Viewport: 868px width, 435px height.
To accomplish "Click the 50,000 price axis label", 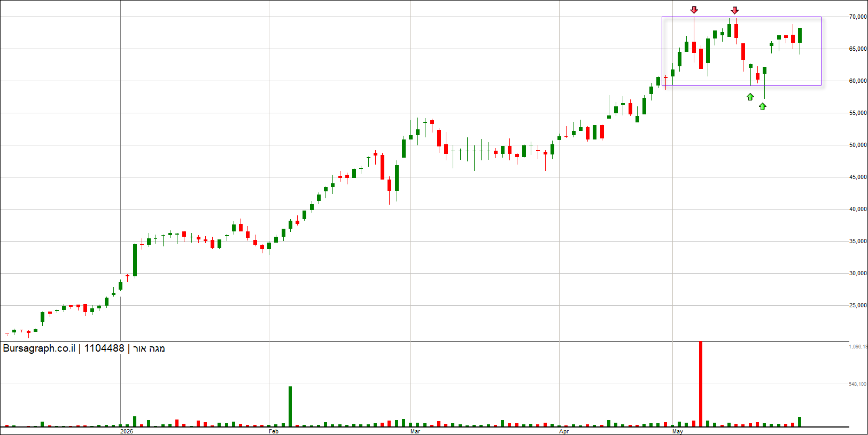I will [858, 145].
